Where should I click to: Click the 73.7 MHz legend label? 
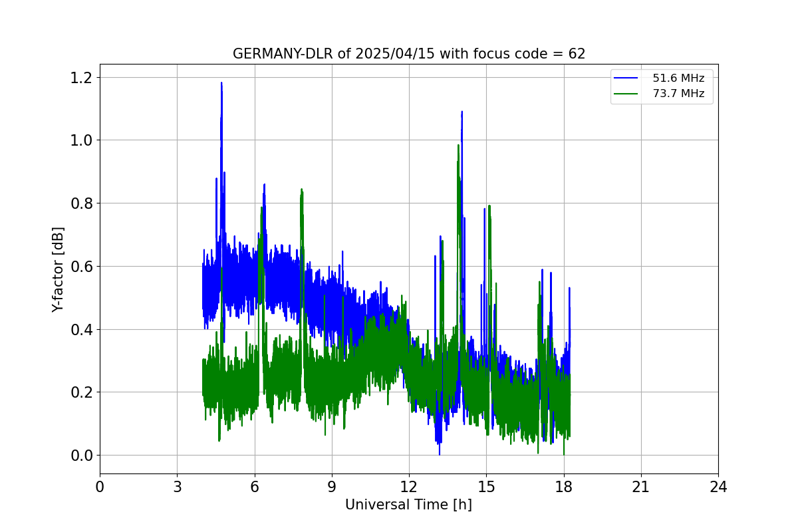point(678,94)
